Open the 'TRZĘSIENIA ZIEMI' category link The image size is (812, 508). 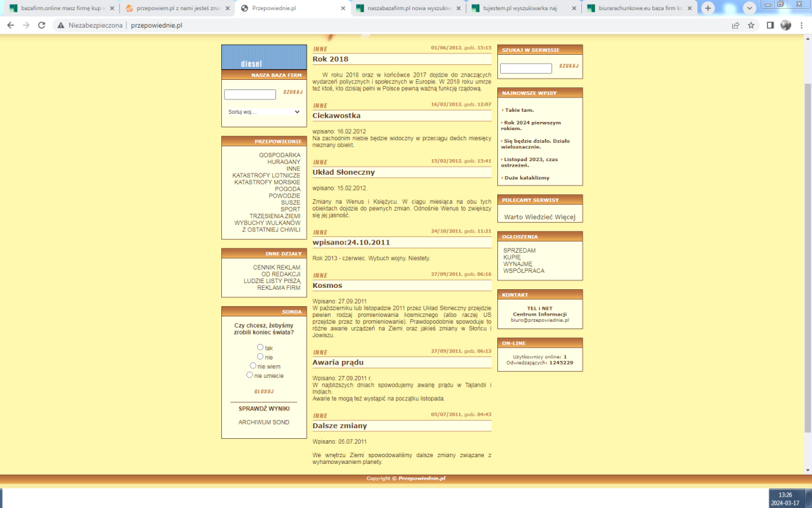(x=274, y=216)
